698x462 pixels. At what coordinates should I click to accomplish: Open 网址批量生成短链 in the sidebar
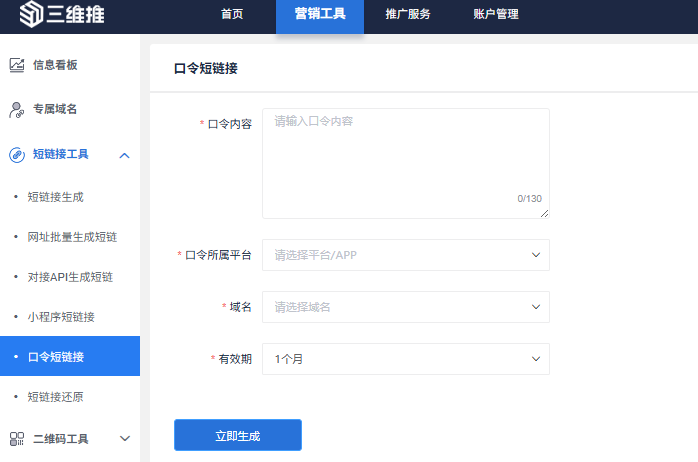pos(72,237)
